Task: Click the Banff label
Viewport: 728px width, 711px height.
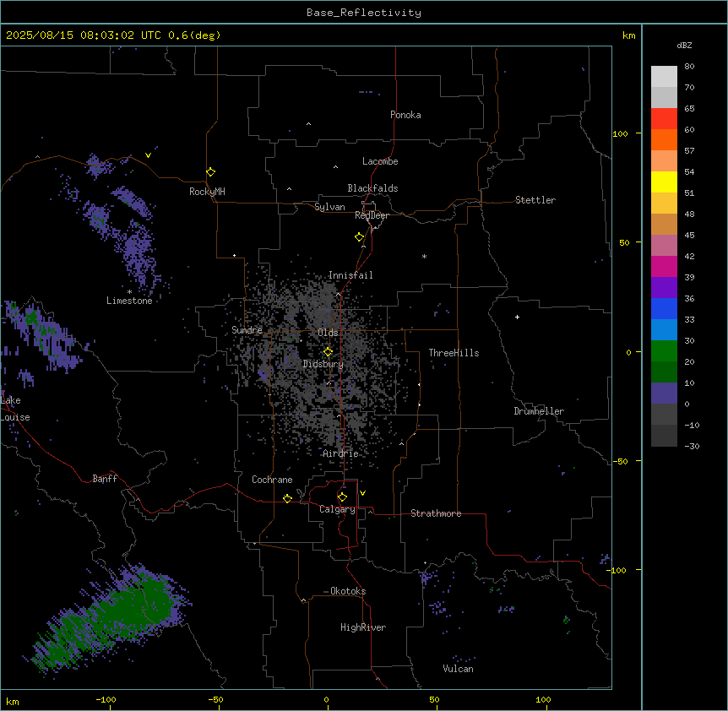Action: [105, 479]
